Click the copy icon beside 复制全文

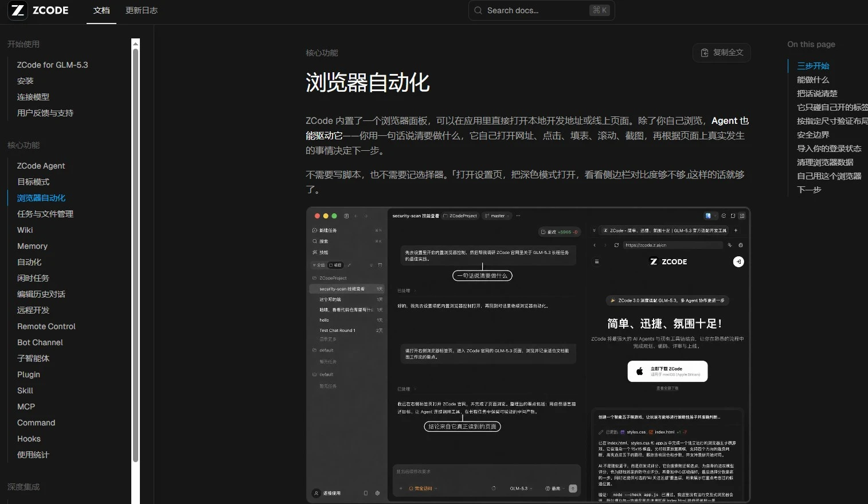(x=705, y=53)
